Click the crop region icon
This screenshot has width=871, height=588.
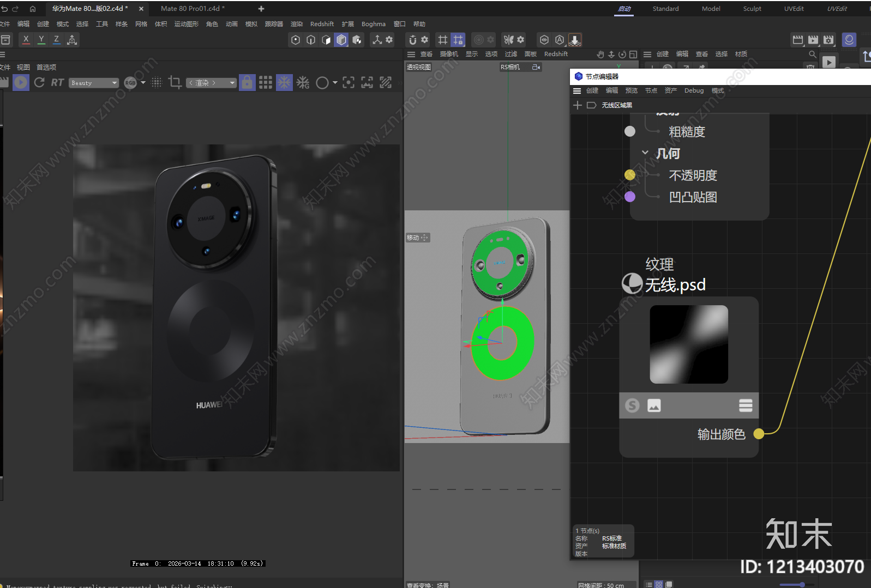[x=175, y=82]
